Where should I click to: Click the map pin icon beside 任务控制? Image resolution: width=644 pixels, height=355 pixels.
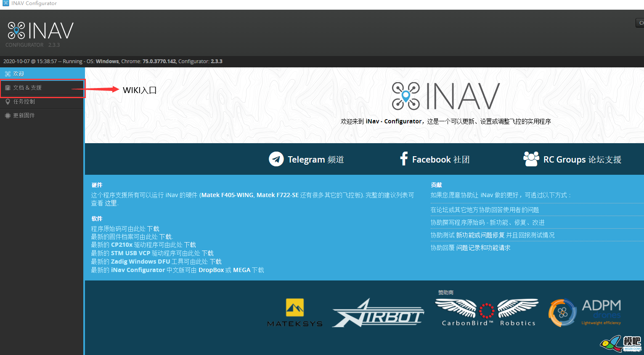pyautogui.click(x=8, y=101)
